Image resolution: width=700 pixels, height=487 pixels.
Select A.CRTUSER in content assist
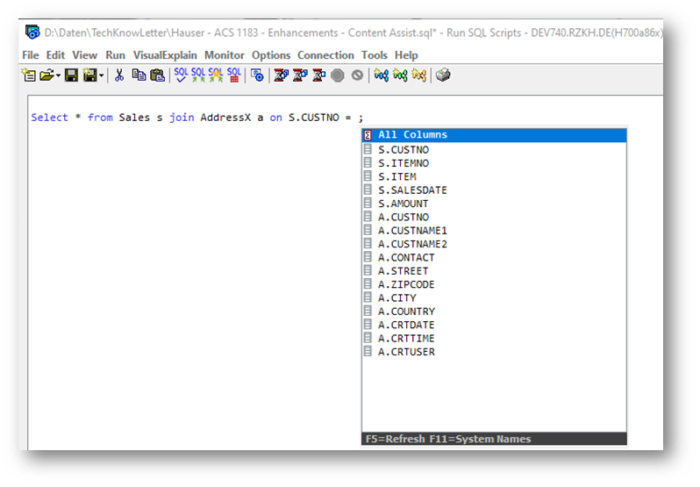pyautogui.click(x=494, y=352)
